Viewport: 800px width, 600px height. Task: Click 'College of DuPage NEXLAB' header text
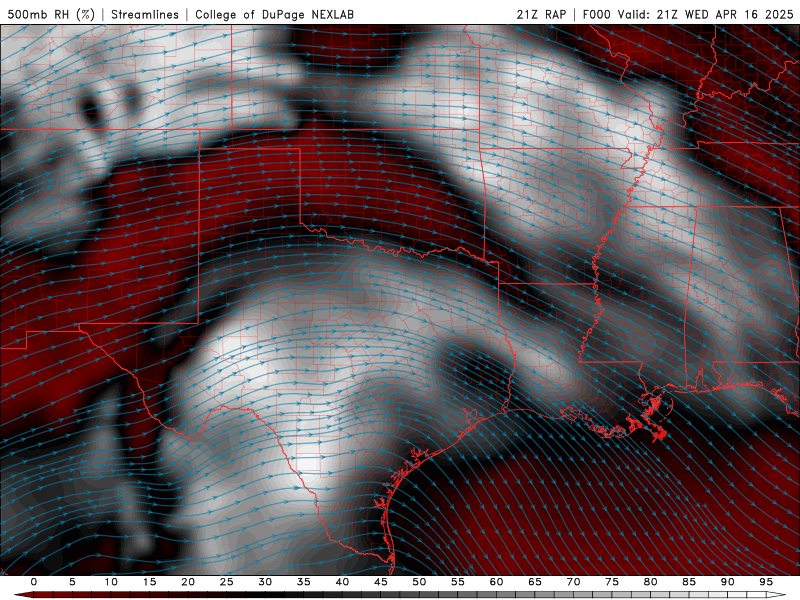coord(274,14)
